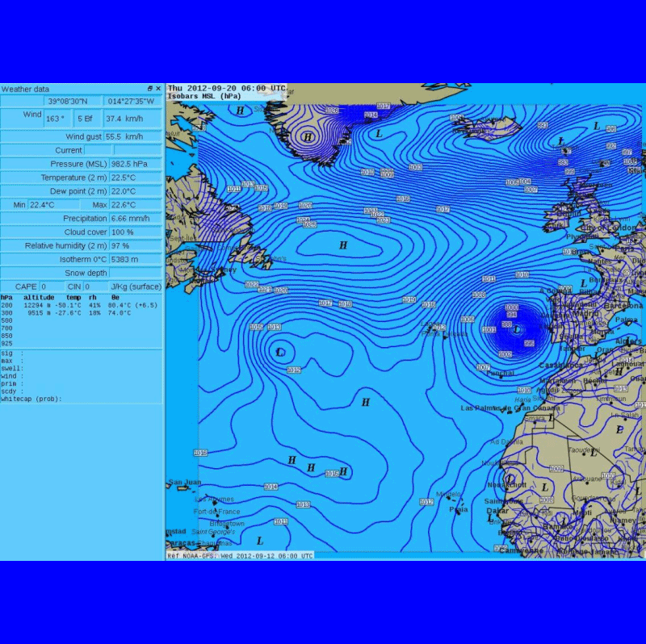Image resolution: width=646 pixels, height=644 pixels.
Task: Select the Beaufort value 5 Bf
Action: (86, 118)
